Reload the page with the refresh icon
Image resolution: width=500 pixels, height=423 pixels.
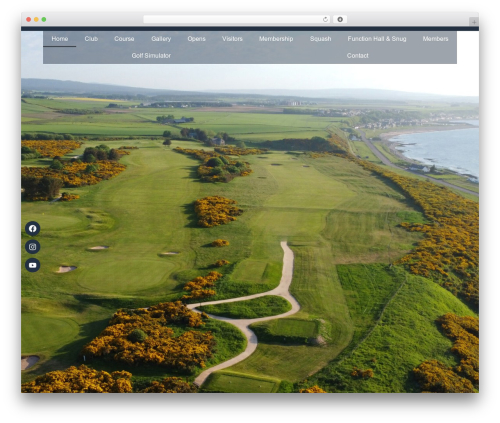pos(325,19)
